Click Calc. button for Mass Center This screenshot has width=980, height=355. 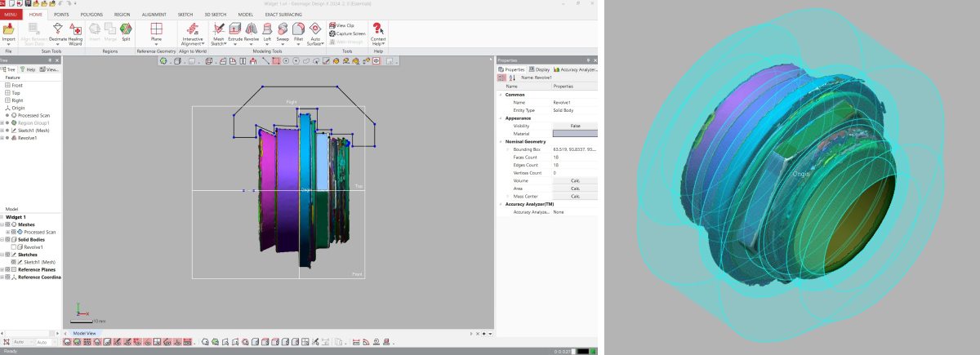pos(575,196)
